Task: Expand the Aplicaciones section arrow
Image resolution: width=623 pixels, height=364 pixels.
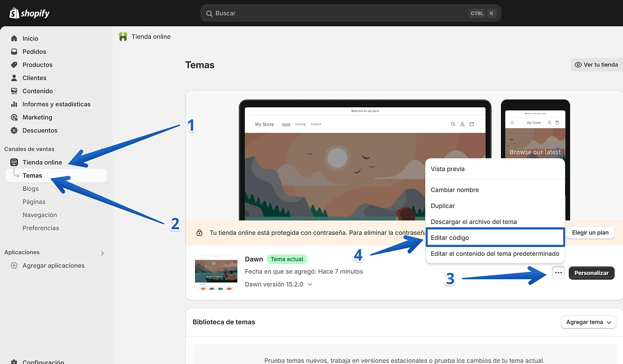Action: point(102,253)
